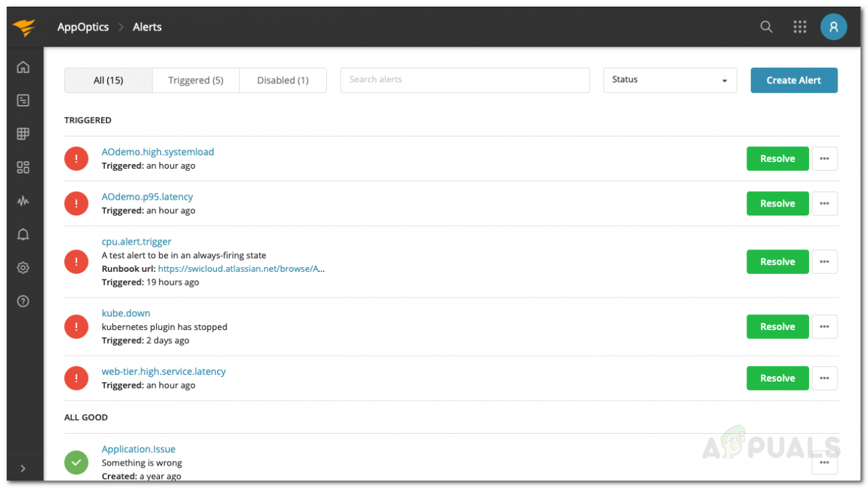Viewport: 868px width, 488px height.
Task: Open more options for kube.down alert
Action: tap(825, 327)
